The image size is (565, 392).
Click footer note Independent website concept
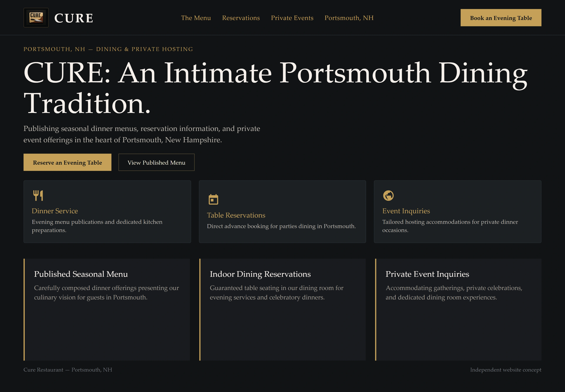click(506, 370)
